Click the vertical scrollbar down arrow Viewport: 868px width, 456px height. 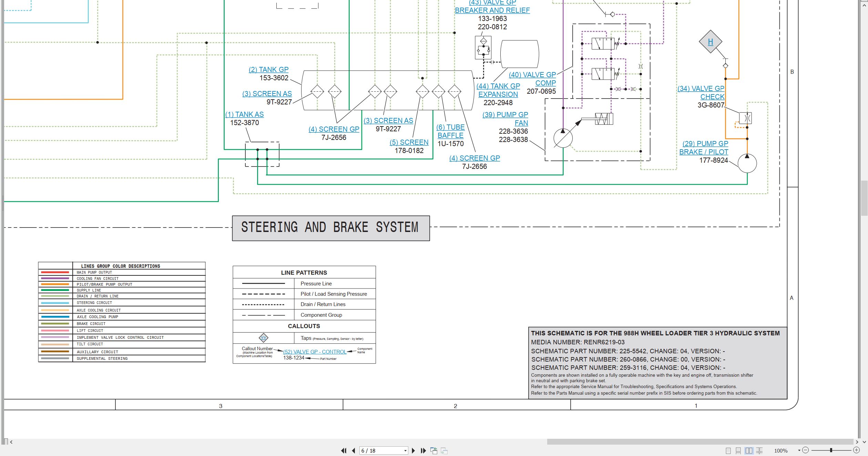pos(864,442)
